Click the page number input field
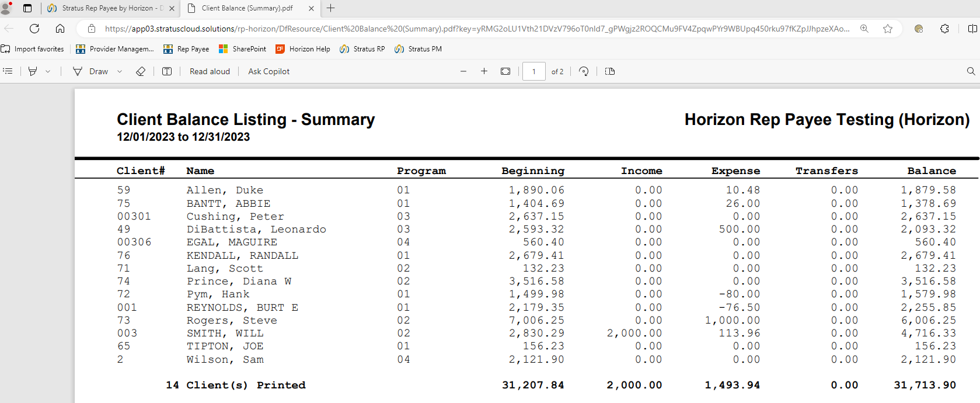The height and width of the screenshot is (403, 980). coord(533,71)
